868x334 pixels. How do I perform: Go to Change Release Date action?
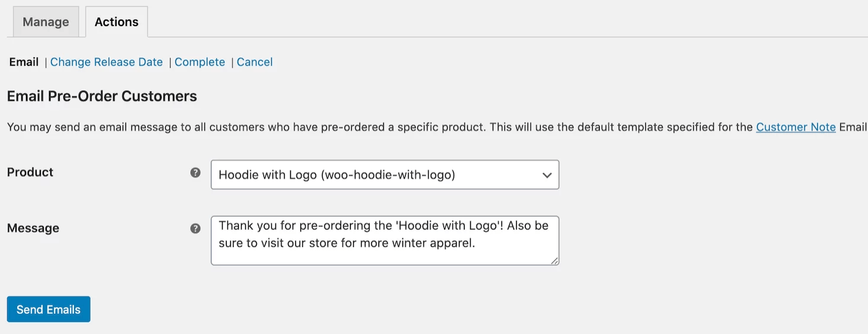[107, 62]
